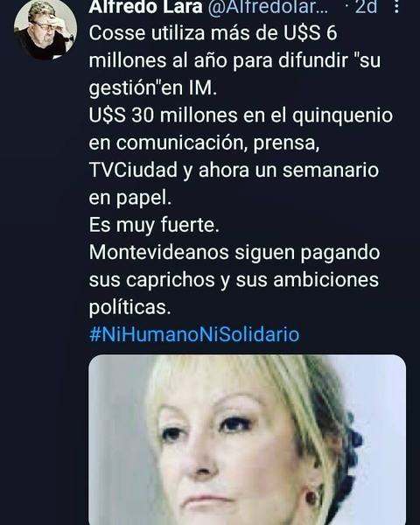Click the woman's earring in the photo

pyautogui.click(x=313, y=496)
